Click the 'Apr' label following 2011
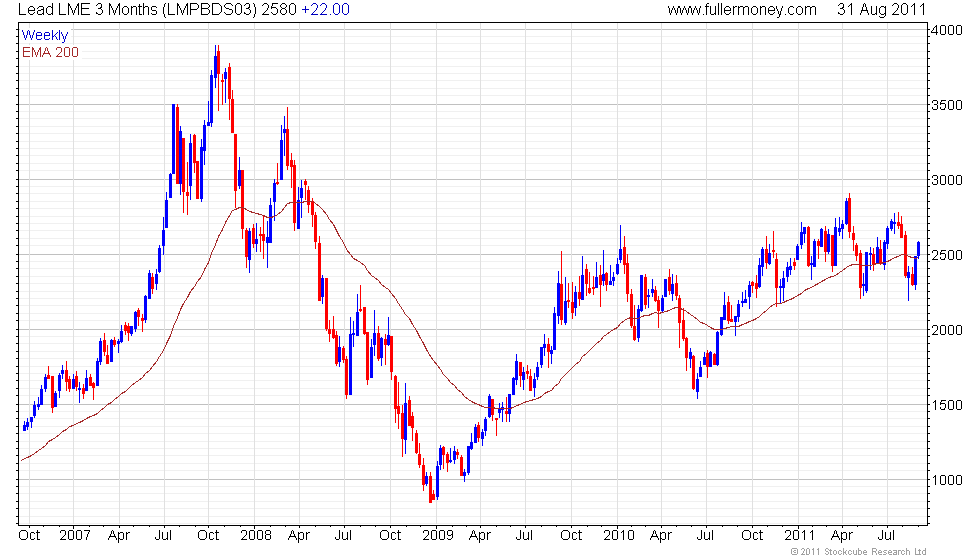 point(842,536)
